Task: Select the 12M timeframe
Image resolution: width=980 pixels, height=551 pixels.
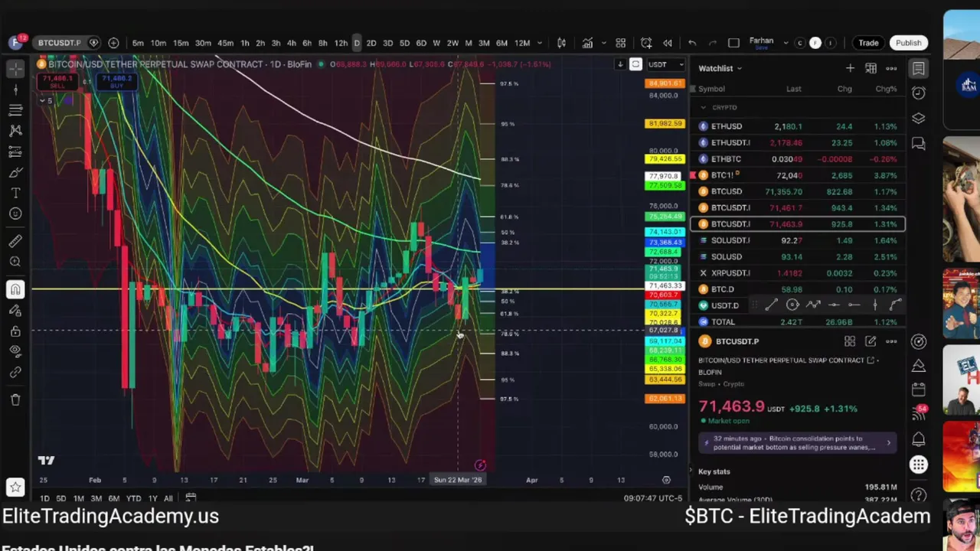Action: click(x=522, y=43)
